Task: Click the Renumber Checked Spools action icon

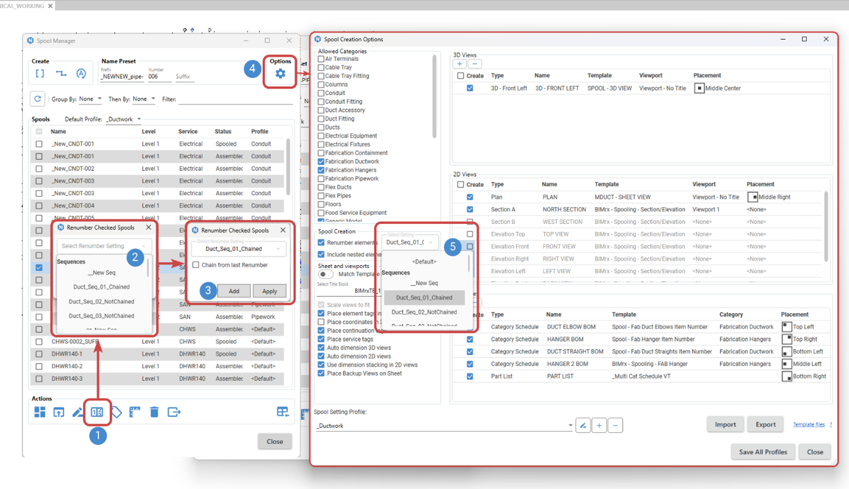Action: click(97, 412)
